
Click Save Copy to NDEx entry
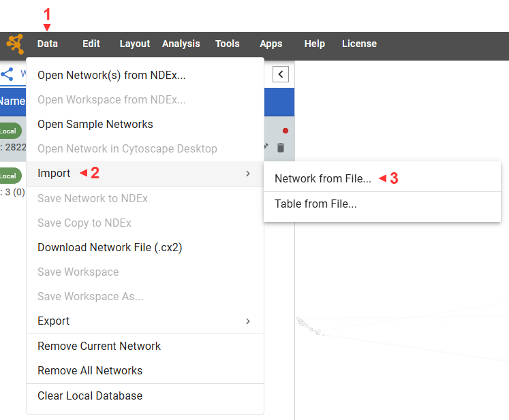(145, 223)
